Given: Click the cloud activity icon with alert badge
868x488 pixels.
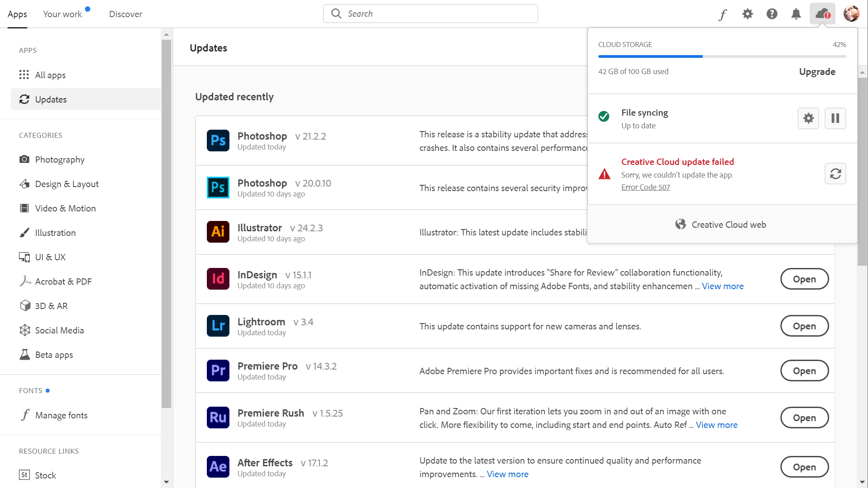Looking at the screenshot, I should (x=821, y=14).
